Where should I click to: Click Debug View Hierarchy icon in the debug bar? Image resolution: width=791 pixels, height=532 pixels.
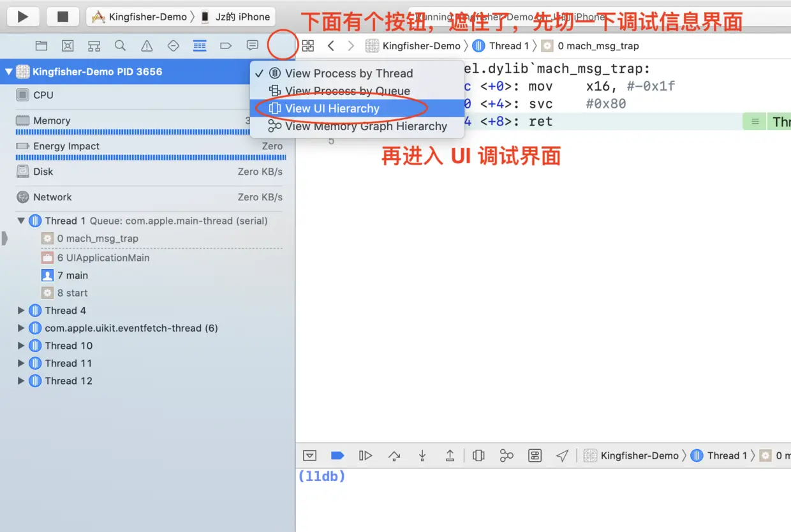(x=478, y=455)
